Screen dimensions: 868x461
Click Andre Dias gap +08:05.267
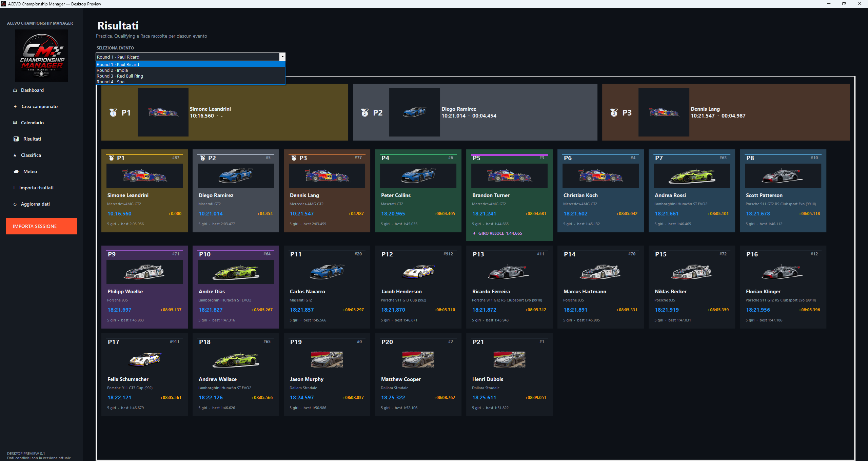tap(262, 310)
